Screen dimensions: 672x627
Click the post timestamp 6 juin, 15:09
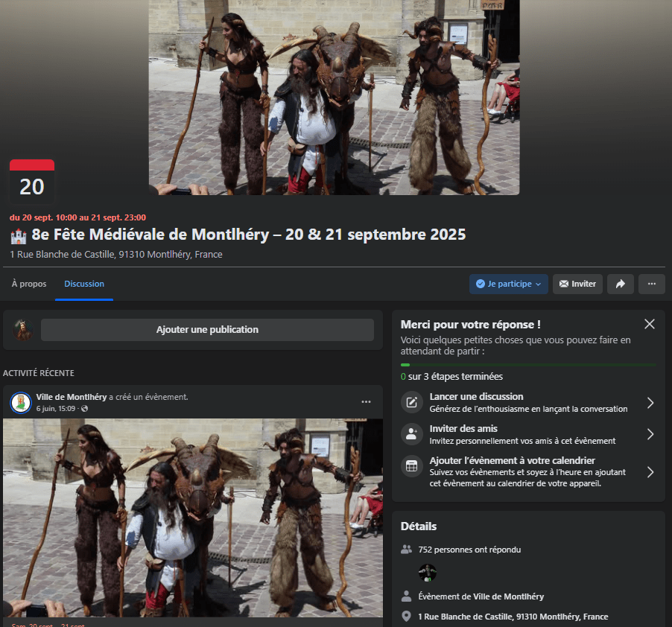56,409
